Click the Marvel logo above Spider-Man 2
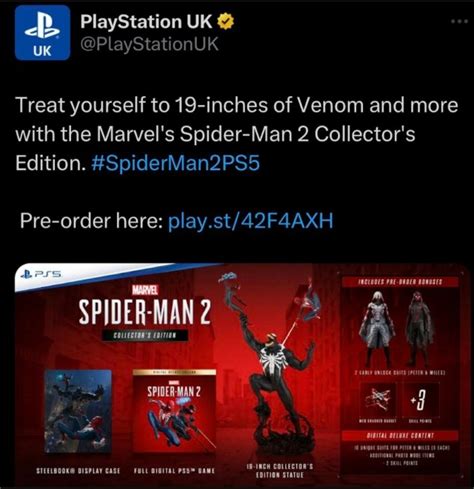474x489 pixels. click(x=145, y=290)
